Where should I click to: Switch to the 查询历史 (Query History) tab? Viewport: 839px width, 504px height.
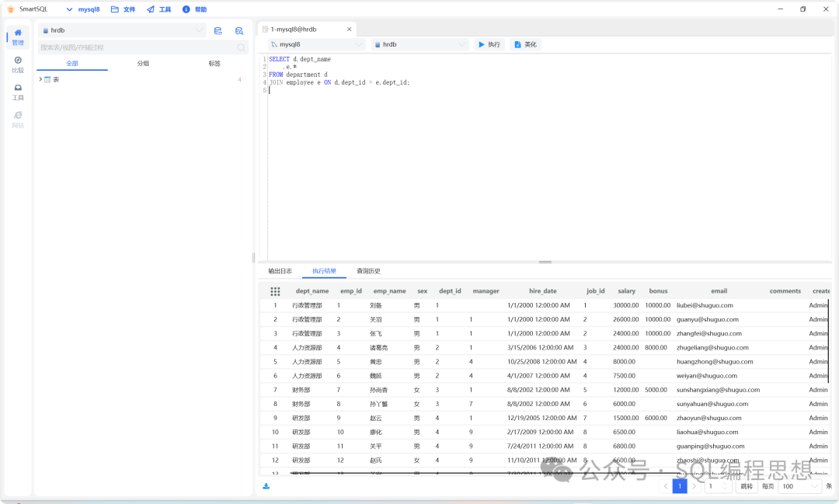(x=368, y=271)
